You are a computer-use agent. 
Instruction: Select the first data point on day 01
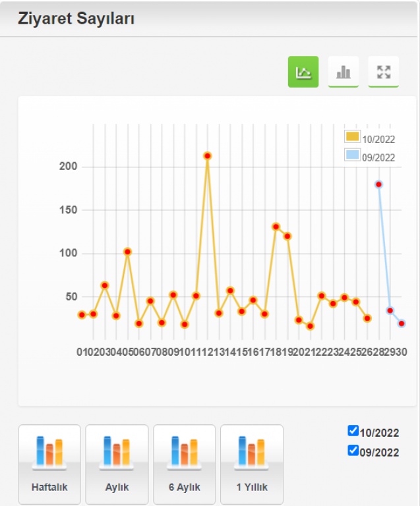(82, 315)
